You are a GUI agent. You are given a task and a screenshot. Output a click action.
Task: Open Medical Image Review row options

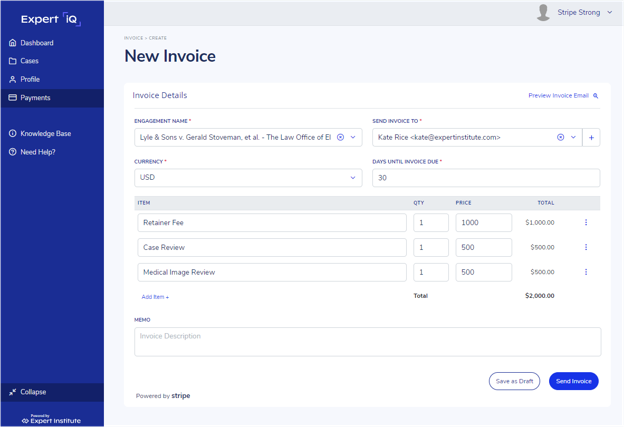pyautogui.click(x=586, y=272)
